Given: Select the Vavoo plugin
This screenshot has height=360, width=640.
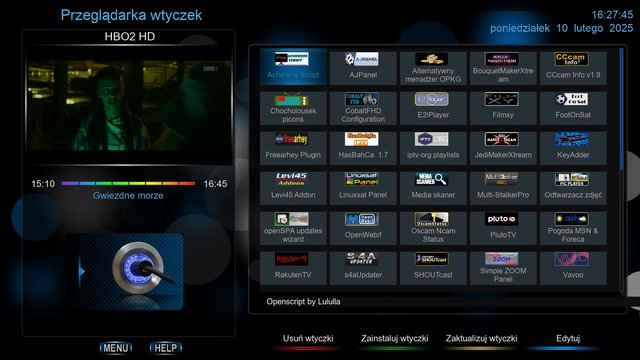Looking at the screenshot, I should 573,267.
